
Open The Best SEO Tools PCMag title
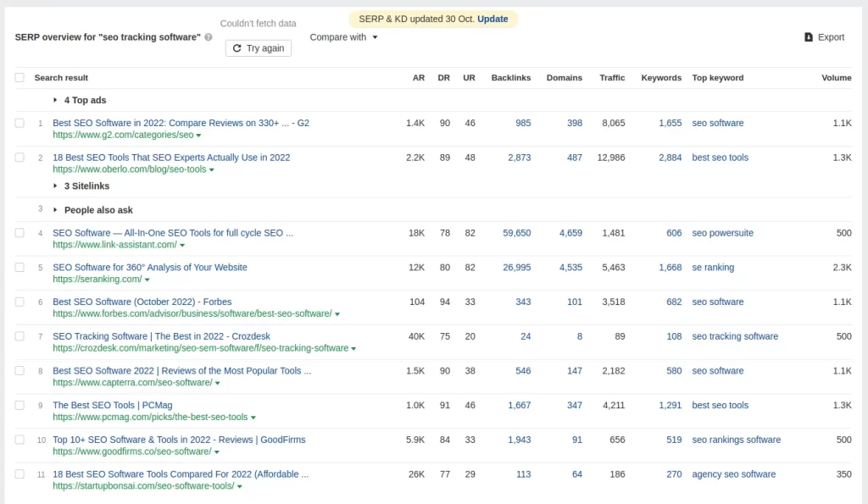113,405
